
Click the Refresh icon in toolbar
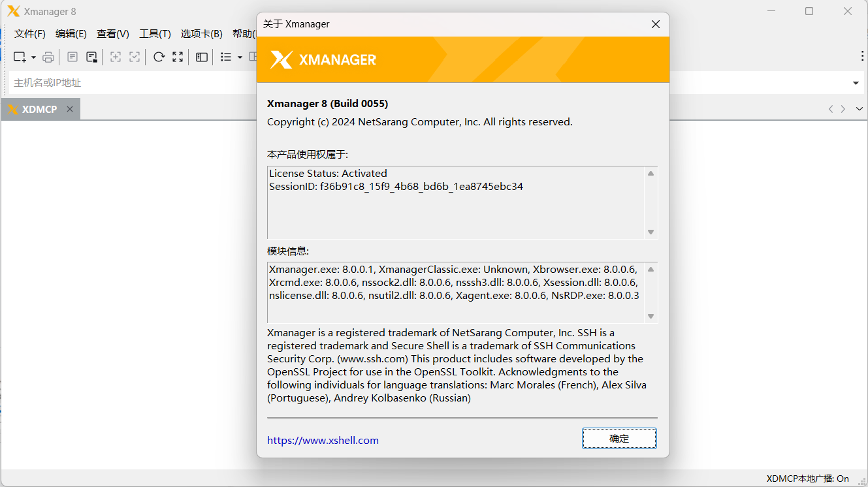159,57
